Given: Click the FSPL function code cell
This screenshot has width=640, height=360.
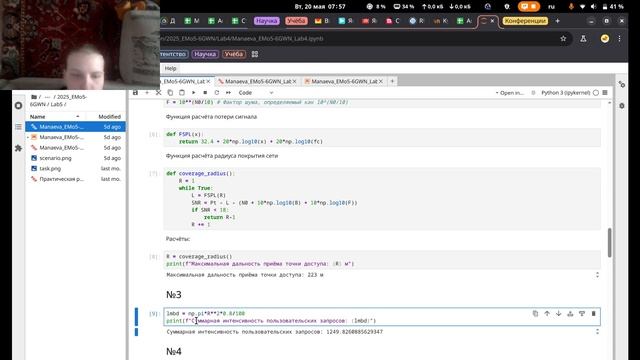Looking at the screenshot, I should point(382,138).
